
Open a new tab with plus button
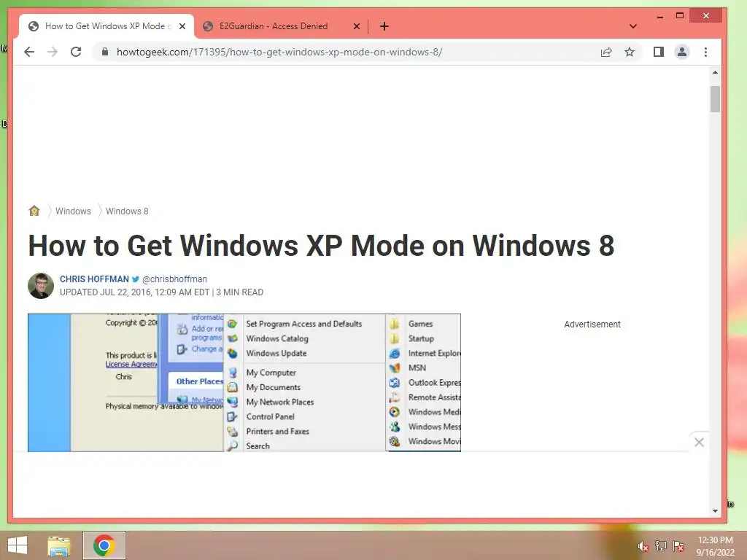pyautogui.click(x=384, y=26)
